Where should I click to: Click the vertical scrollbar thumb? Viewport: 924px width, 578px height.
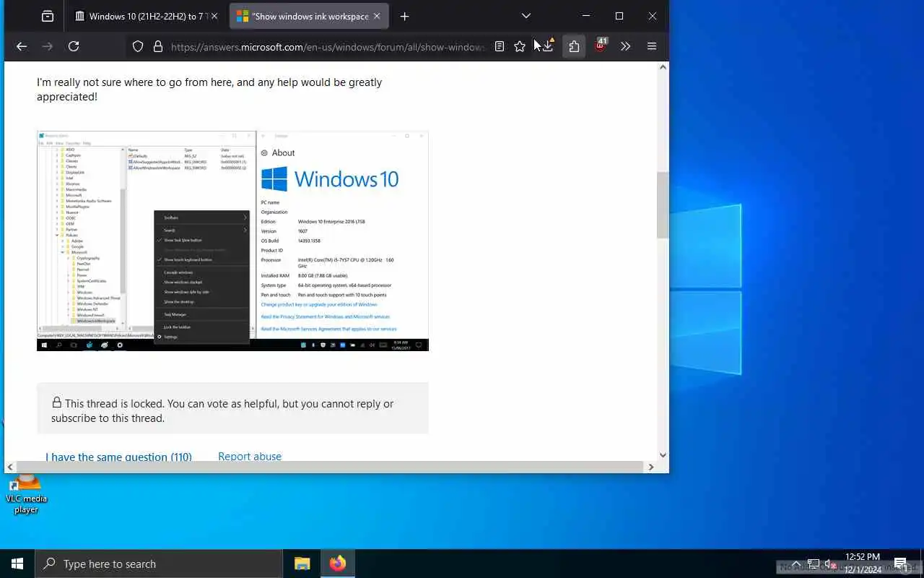coord(663,205)
